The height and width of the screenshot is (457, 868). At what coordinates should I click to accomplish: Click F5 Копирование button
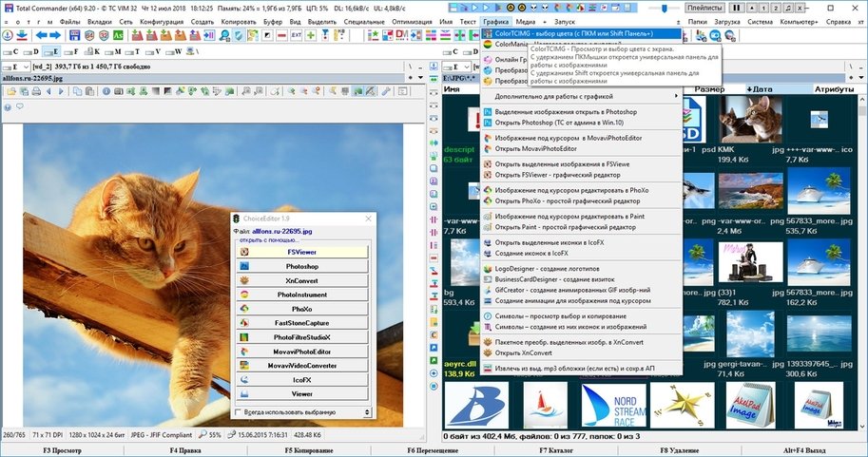(x=309, y=450)
